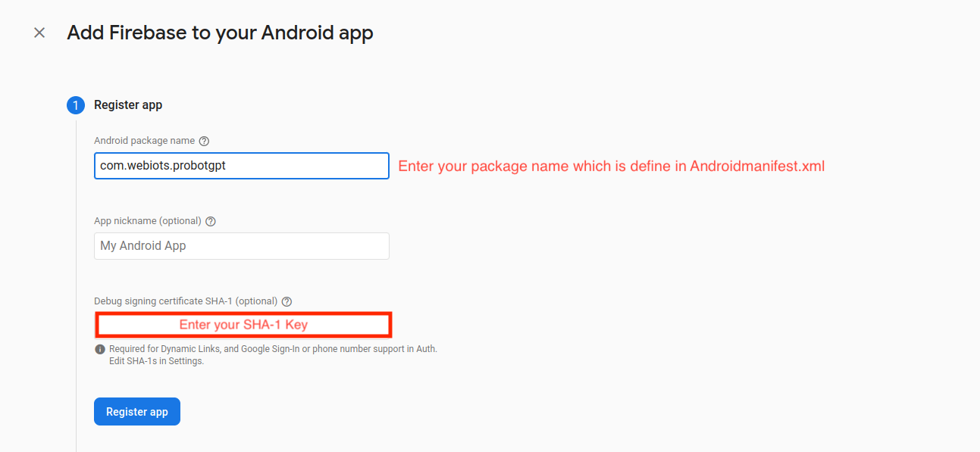The width and height of the screenshot is (980, 452).
Task: Focus the Android package name field
Action: click(241, 166)
